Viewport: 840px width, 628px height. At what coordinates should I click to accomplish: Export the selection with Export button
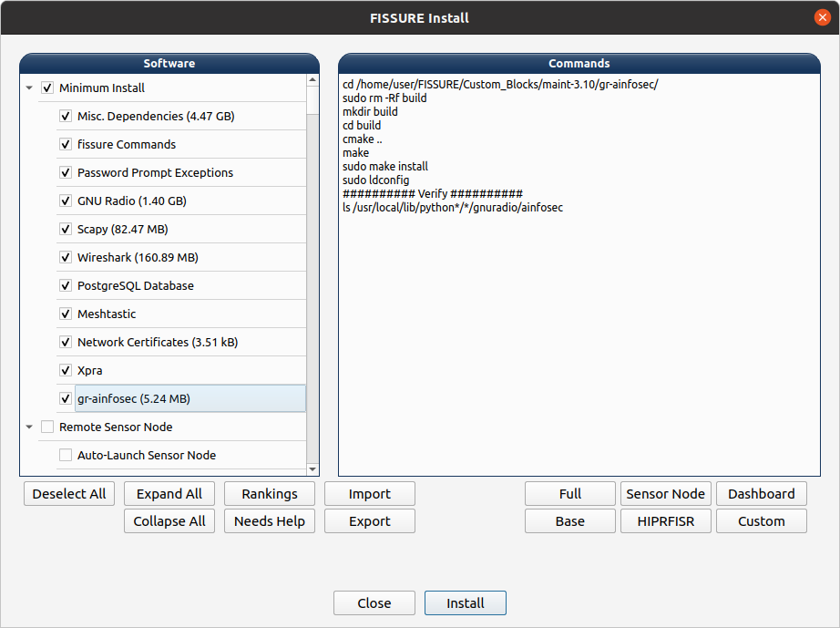point(370,520)
